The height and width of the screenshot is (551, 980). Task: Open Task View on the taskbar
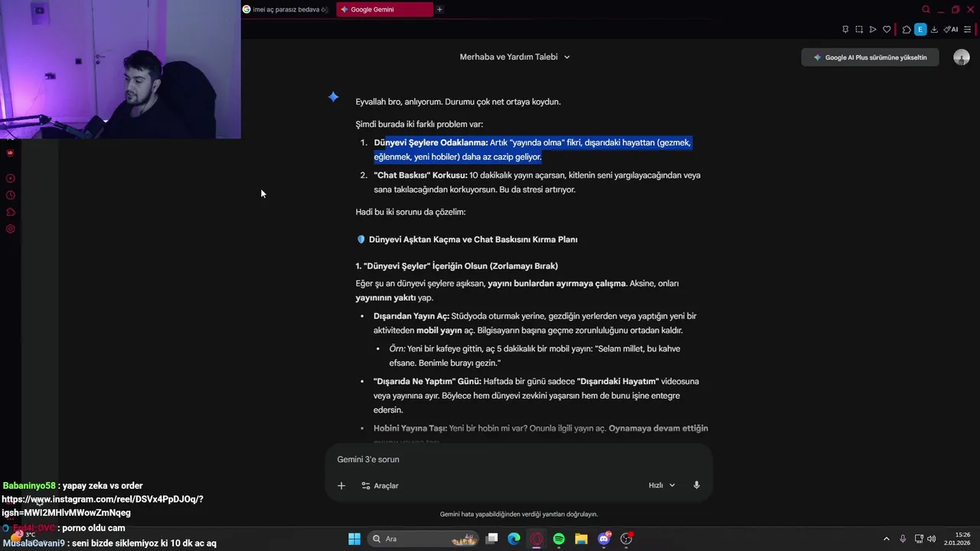click(492, 539)
